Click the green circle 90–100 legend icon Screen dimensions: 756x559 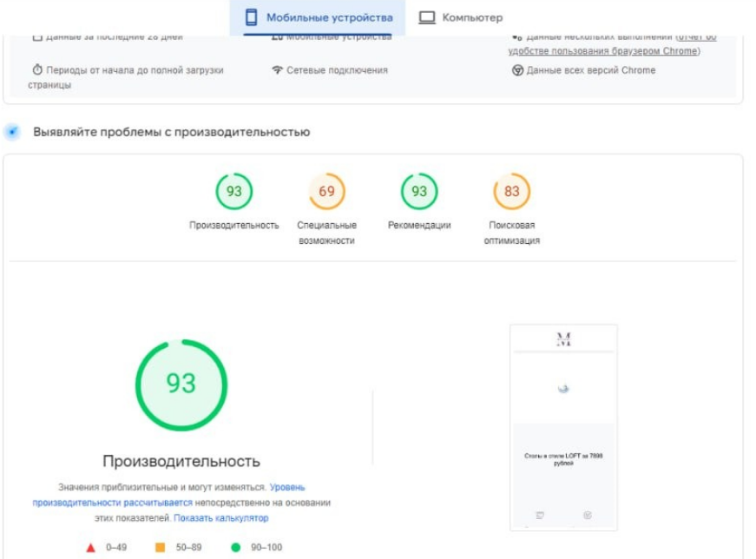pos(235,548)
